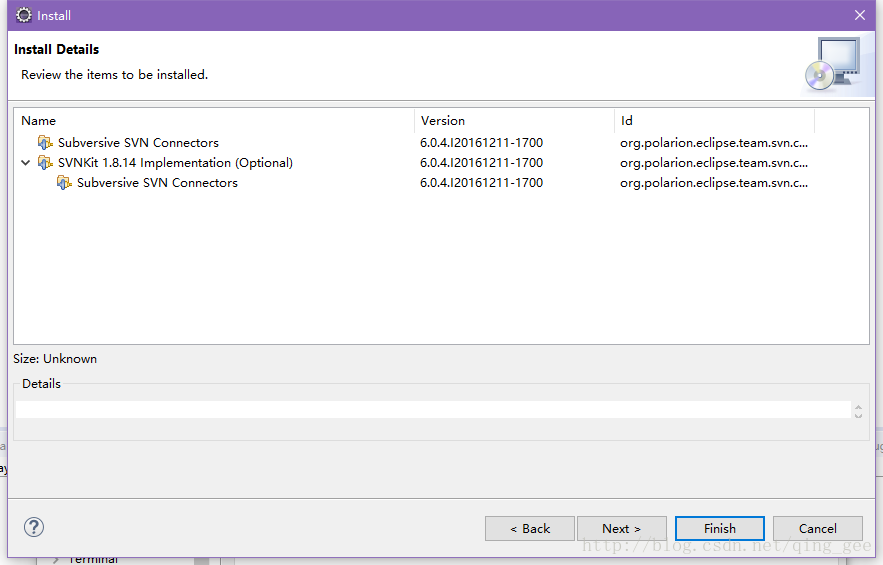Click Id cell of SVNKit 1.8.14 row

click(714, 163)
